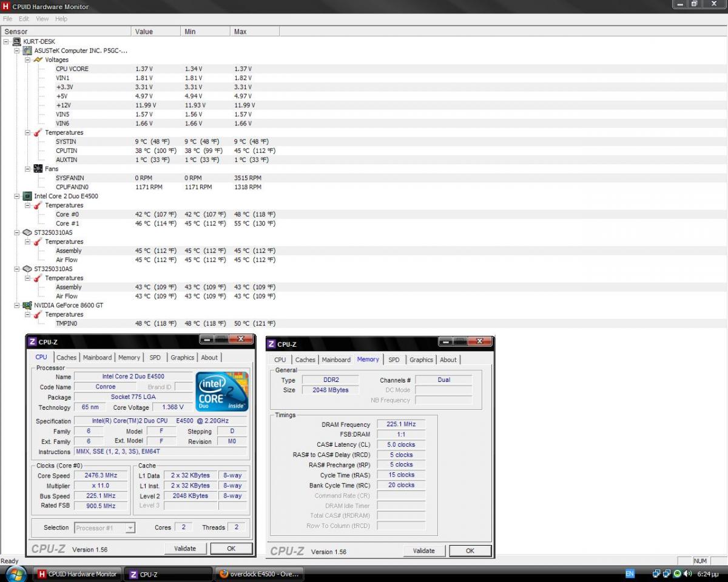
Task: Click the Sensor column header
Action: pos(66,32)
